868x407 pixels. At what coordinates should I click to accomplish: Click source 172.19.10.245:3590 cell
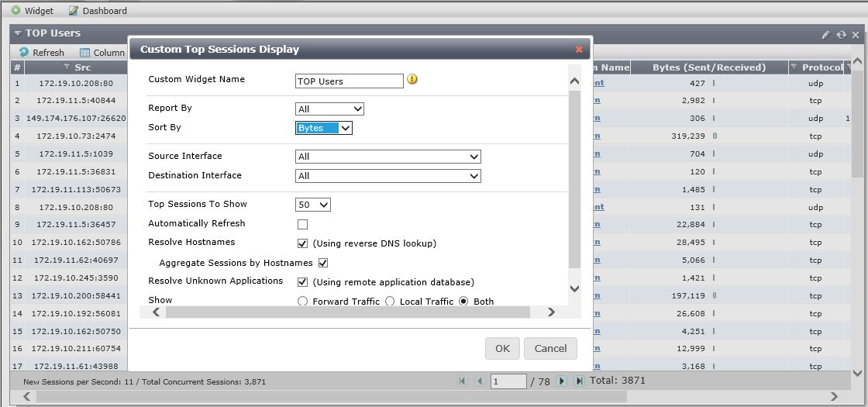[76, 278]
